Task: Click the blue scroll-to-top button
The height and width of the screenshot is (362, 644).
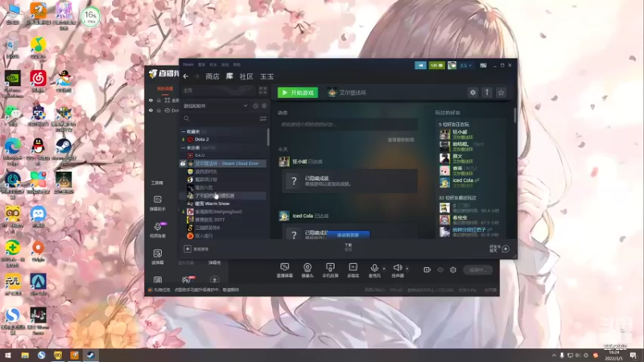Action: (x=348, y=235)
